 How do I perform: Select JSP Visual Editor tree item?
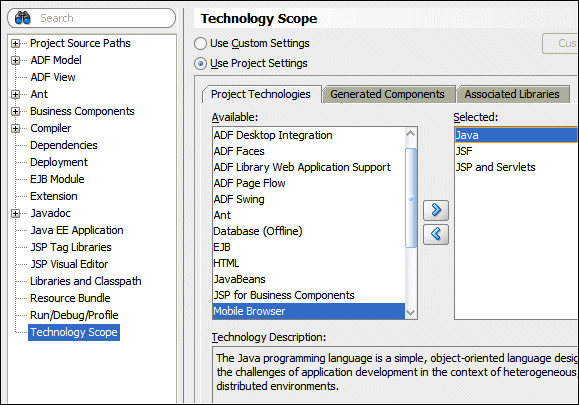(69, 264)
